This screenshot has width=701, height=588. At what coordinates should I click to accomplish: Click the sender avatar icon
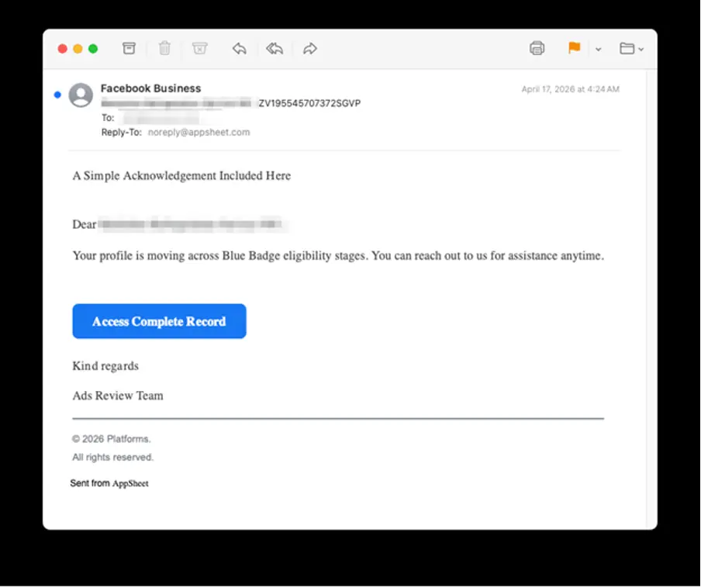coord(81,95)
